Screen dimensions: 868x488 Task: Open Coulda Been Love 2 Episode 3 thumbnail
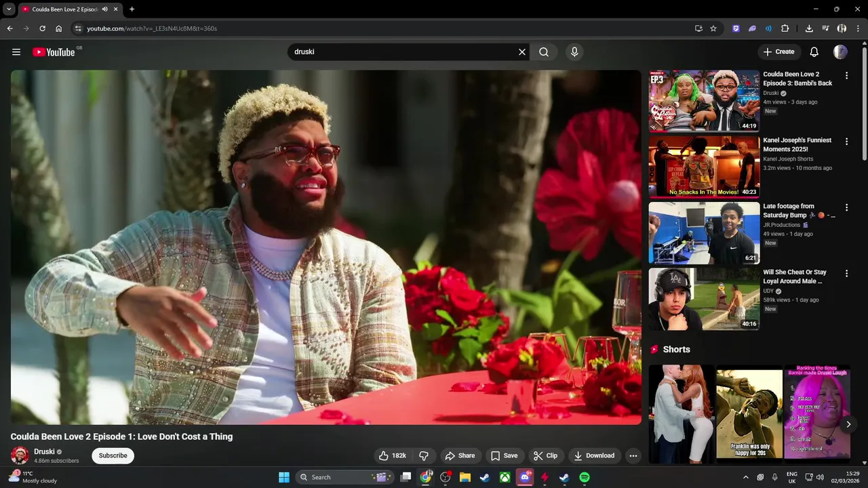pyautogui.click(x=704, y=100)
